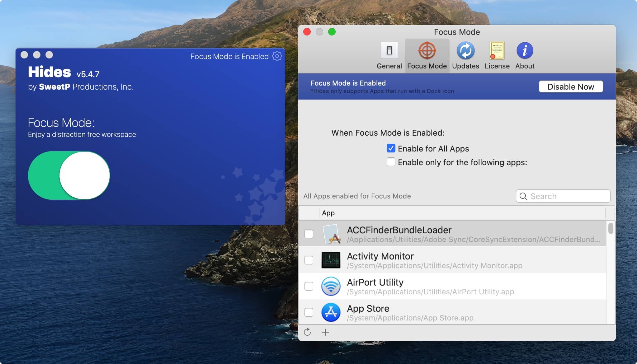Screen dimensions: 637x364
Task: Click the Disable Now button
Action: pos(571,86)
